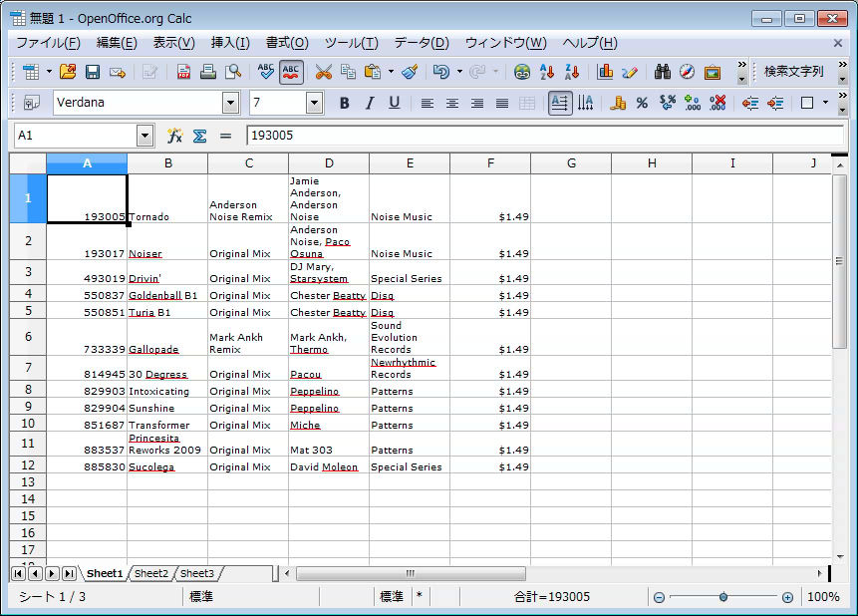Toggle underline formatting
858x616 pixels.
394,103
